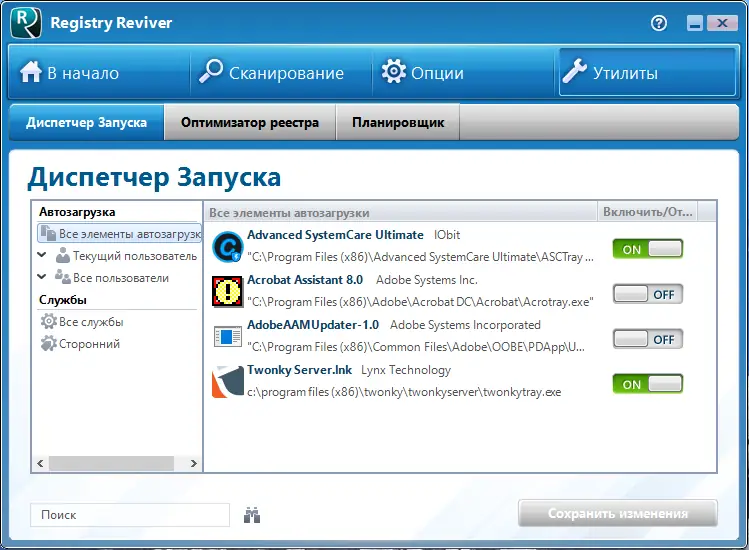Click the Включить/От... column header
749x550 pixels.
(x=648, y=212)
